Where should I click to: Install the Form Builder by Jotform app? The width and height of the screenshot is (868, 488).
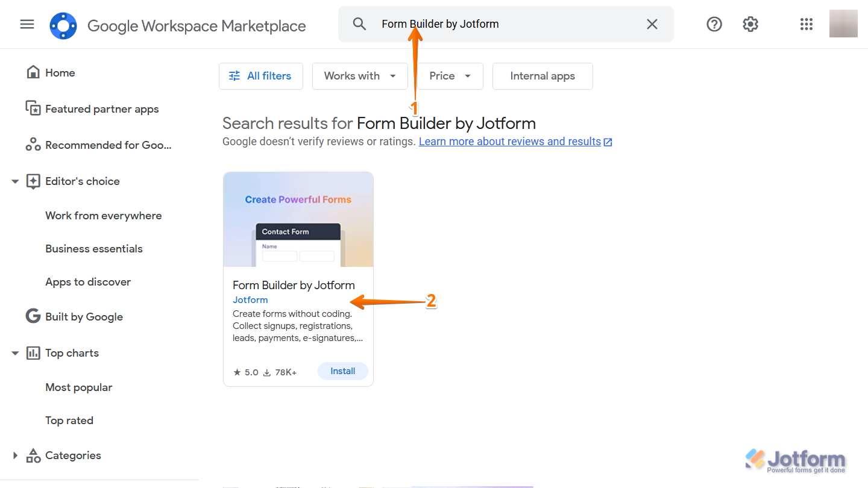(x=343, y=371)
